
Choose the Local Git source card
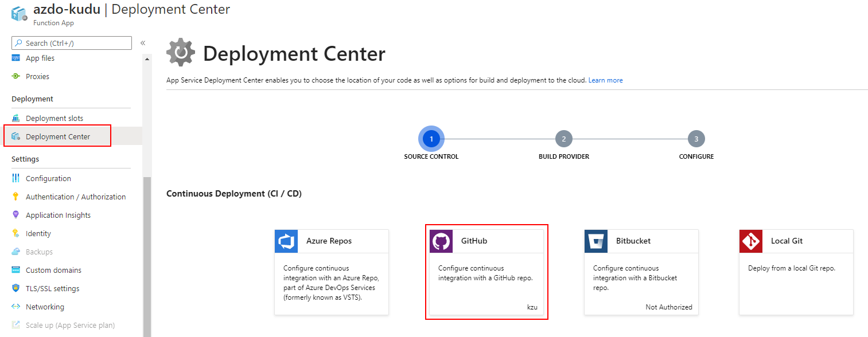point(796,272)
